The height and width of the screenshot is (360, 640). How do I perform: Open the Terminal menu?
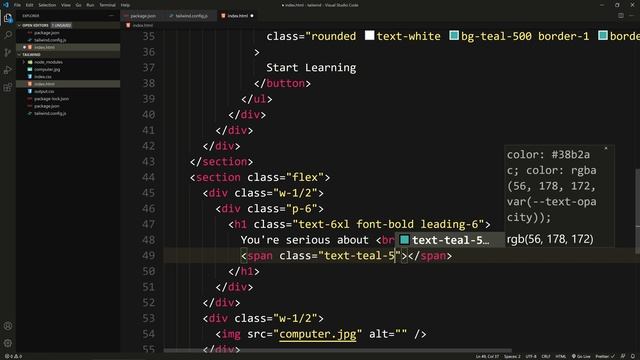(107, 5)
